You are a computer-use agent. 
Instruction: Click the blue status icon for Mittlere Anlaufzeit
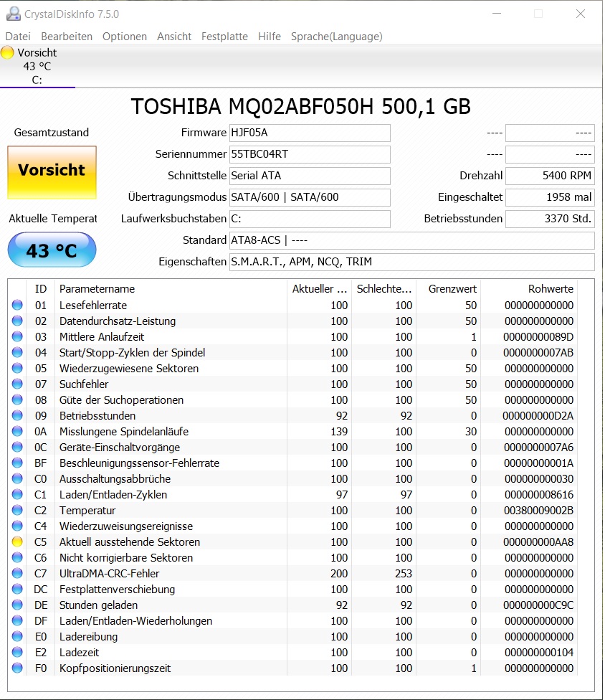[17, 336]
